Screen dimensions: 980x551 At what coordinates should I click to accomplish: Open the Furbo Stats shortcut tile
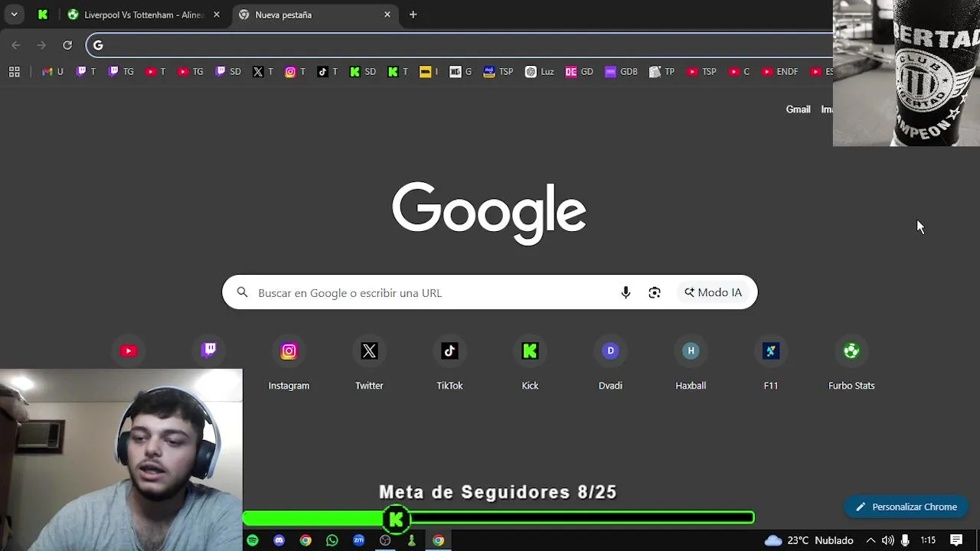pyautogui.click(x=851, y=364)
